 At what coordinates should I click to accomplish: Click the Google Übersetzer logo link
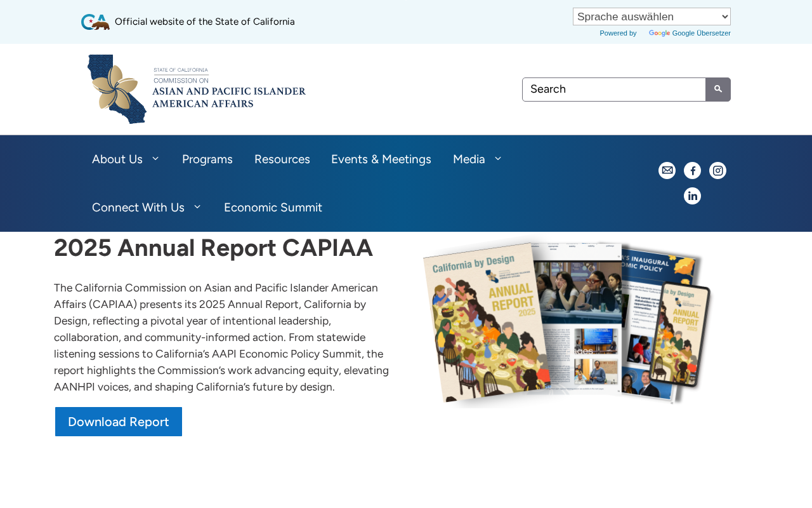coord(689,33)
